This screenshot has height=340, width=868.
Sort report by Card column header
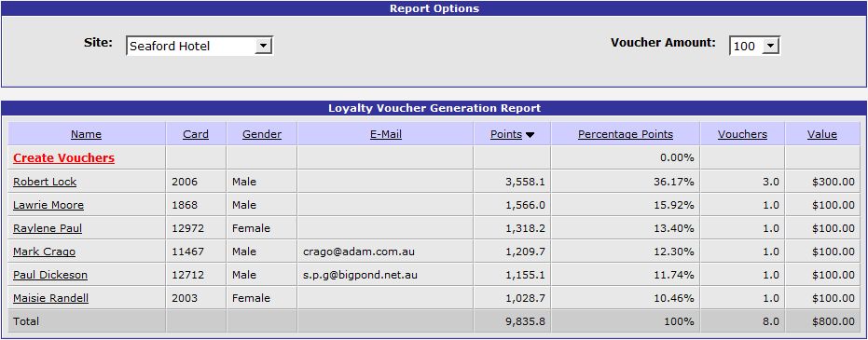click(x=196, y=134)
